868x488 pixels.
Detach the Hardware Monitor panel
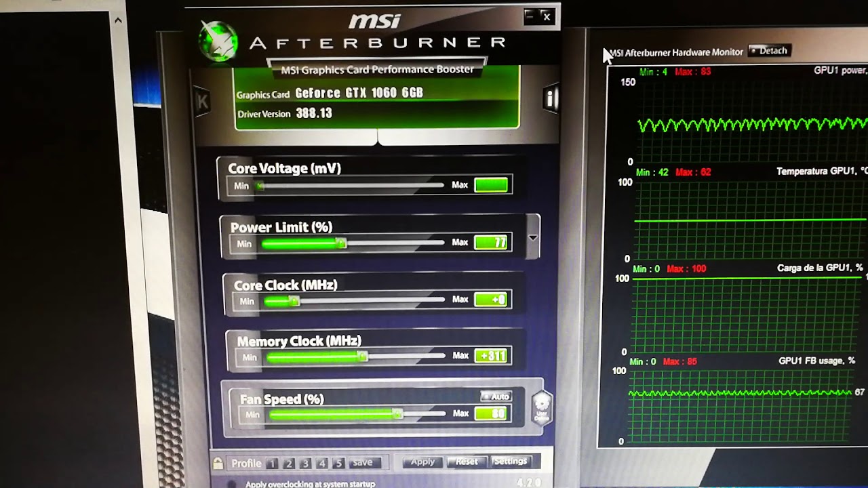coord(769,51)
